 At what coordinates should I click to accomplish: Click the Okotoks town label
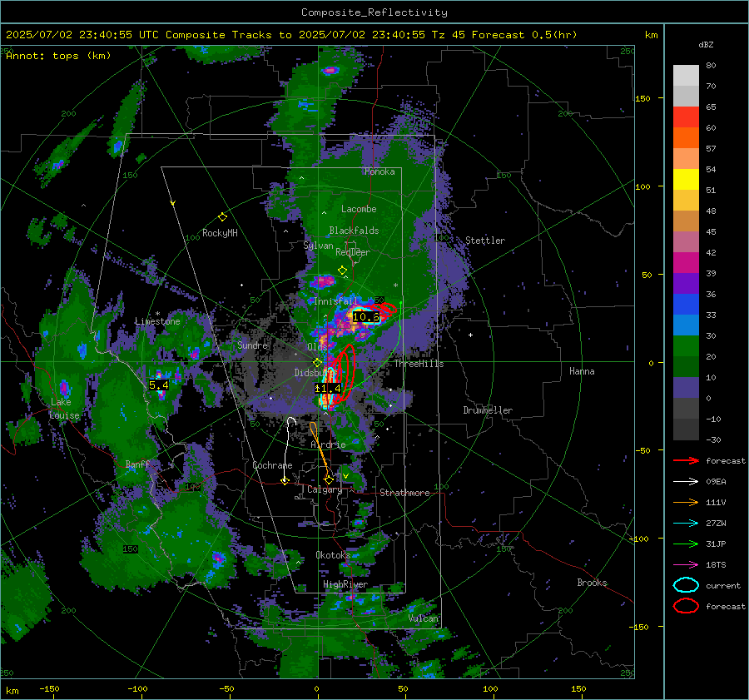(333, 554)
